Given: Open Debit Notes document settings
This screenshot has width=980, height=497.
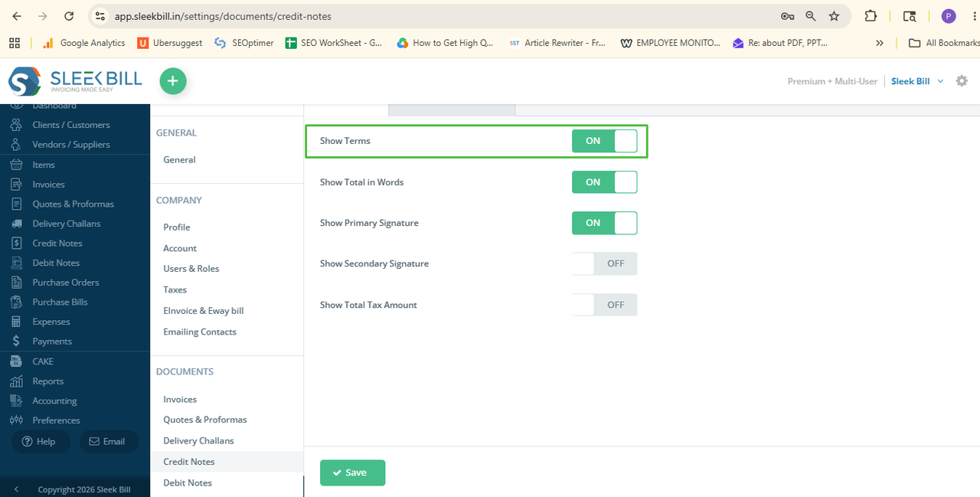Looking at the screenshot, I should [x=188, y=483].
